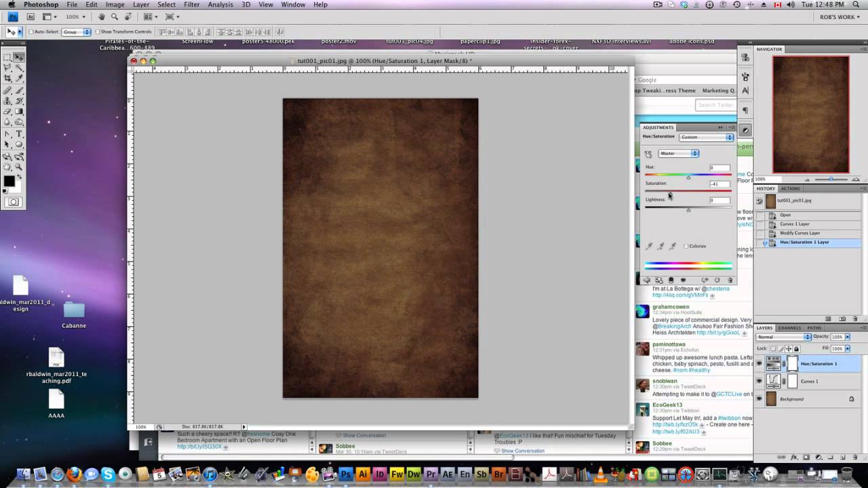This screenshot has width=868, height=488.
Task: Switch to the Actions tab
Action: point(791,188)
